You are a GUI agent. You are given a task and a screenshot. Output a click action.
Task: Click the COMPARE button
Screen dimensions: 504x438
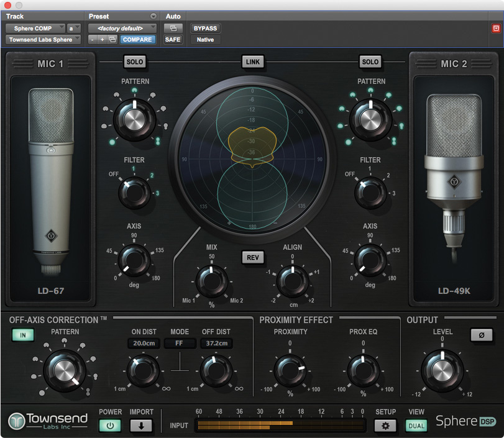click(137, 40)
